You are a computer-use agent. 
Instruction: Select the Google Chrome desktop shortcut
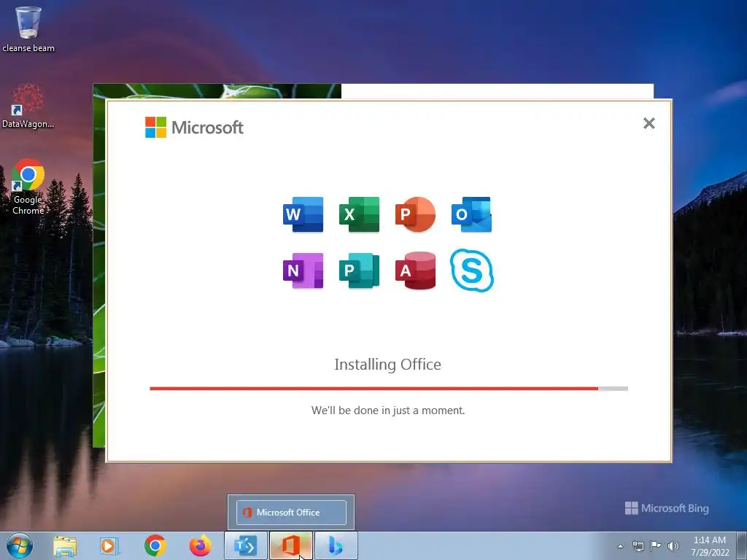click(x=28, y=187)
